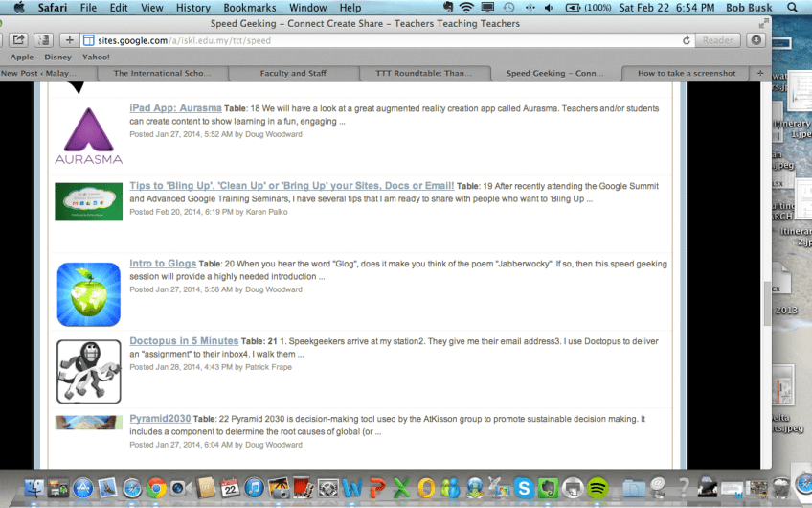Click the Share button in Safari toolbar
This screenshot has height=508, width=812.
click(x=19, y=40)
